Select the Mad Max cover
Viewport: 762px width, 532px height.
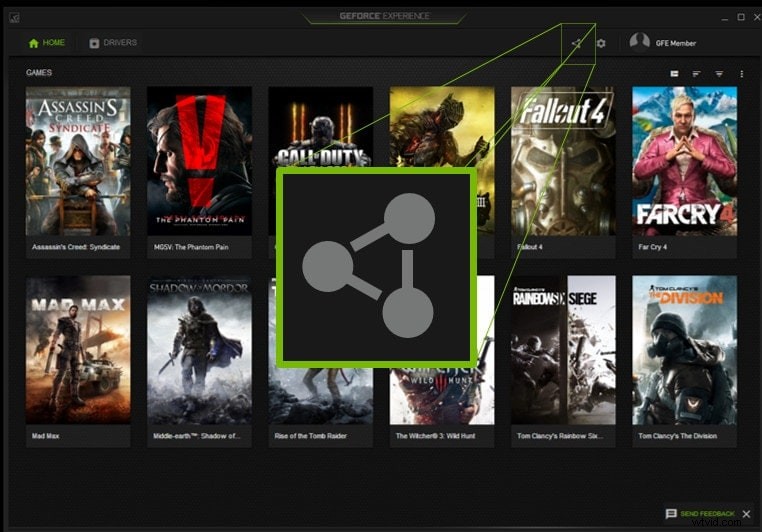coord(78,350)
